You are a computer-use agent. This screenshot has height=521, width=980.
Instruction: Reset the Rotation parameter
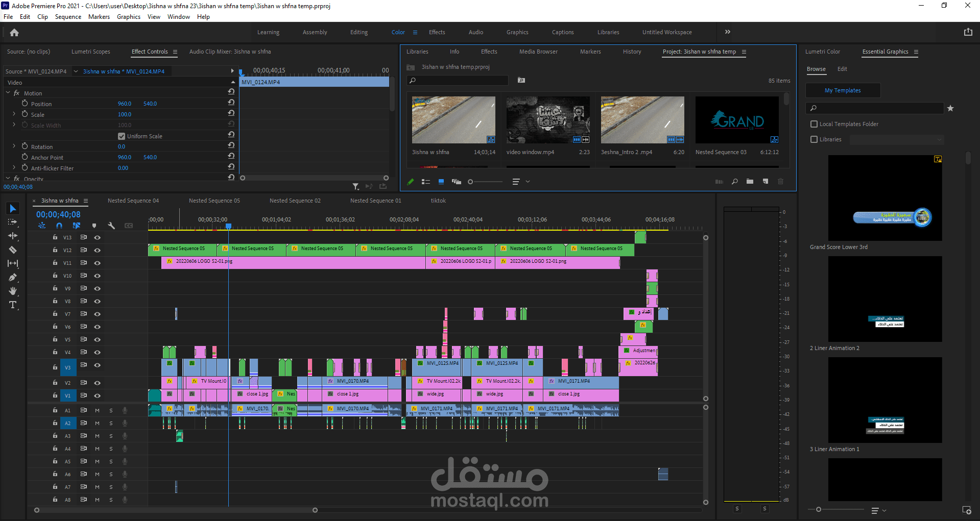coord(231,145)
